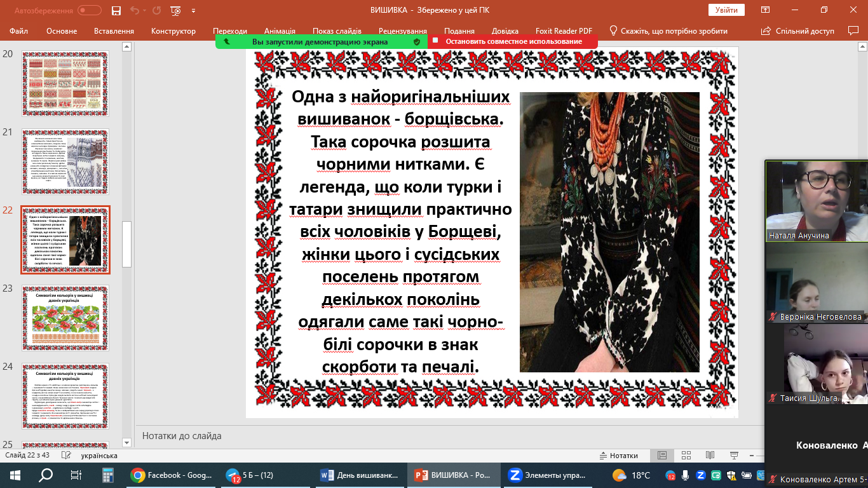Click the green shield icon on sharing bar
Viewport: 868px width, 488px height.
417,41
